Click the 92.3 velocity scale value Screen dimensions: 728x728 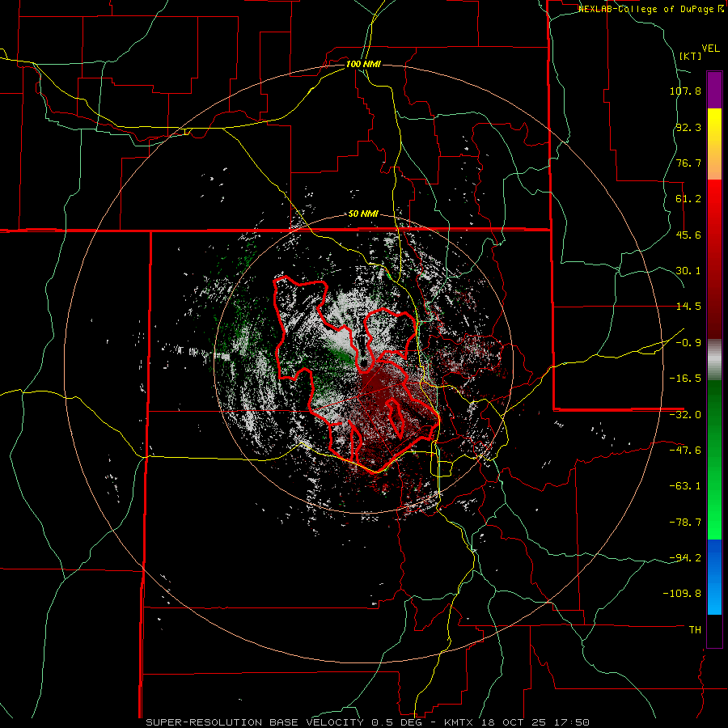(x=688, y=127)
